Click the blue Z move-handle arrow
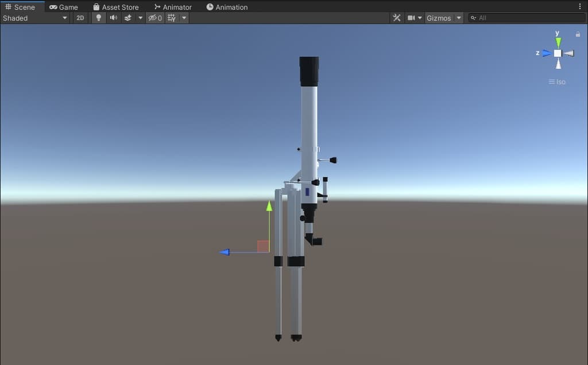The width and height of the screenshot is (588, 365). point(225,252)
